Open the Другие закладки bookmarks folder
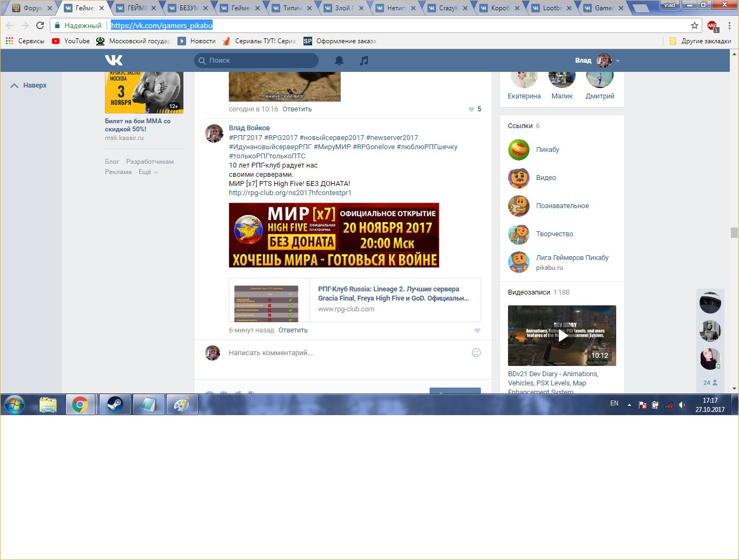The image size is (739, 560). (x=700, y=41)
